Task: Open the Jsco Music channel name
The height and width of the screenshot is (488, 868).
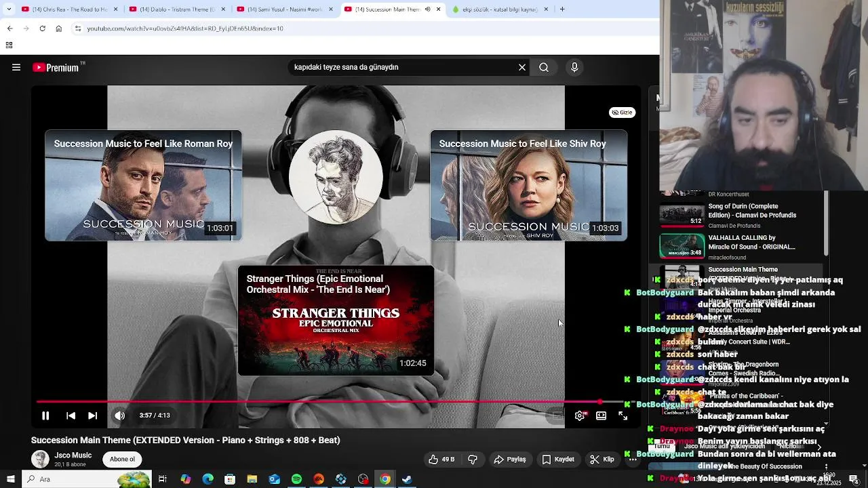Action: 73,455
